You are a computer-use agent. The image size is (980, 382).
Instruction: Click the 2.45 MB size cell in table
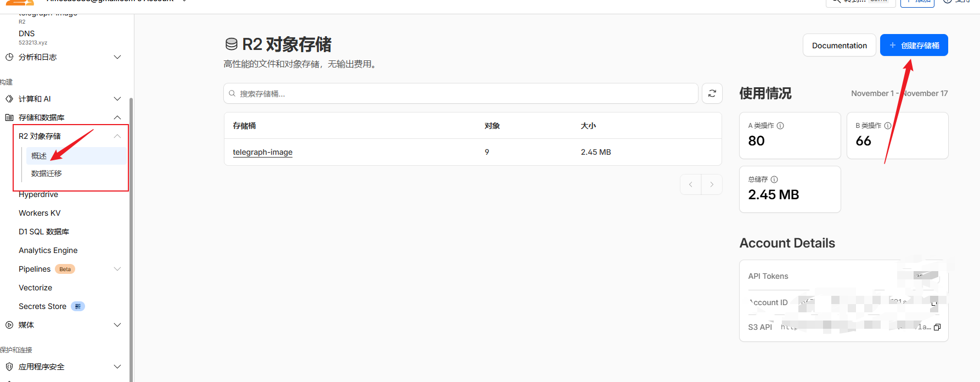click(596, 152)
